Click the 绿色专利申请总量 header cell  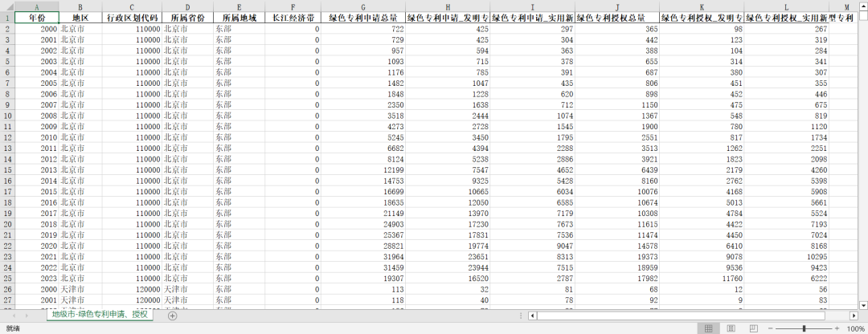tap(362, 18)
